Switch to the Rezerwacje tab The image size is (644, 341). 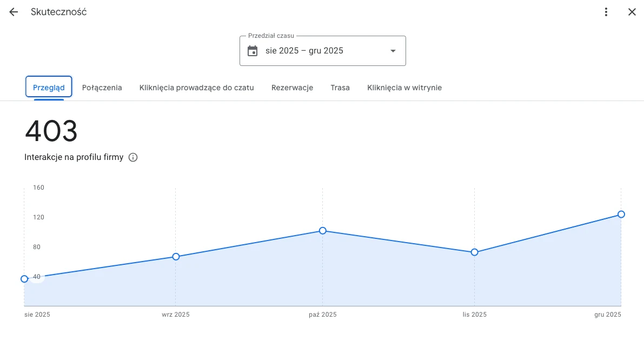click(292, 88)
